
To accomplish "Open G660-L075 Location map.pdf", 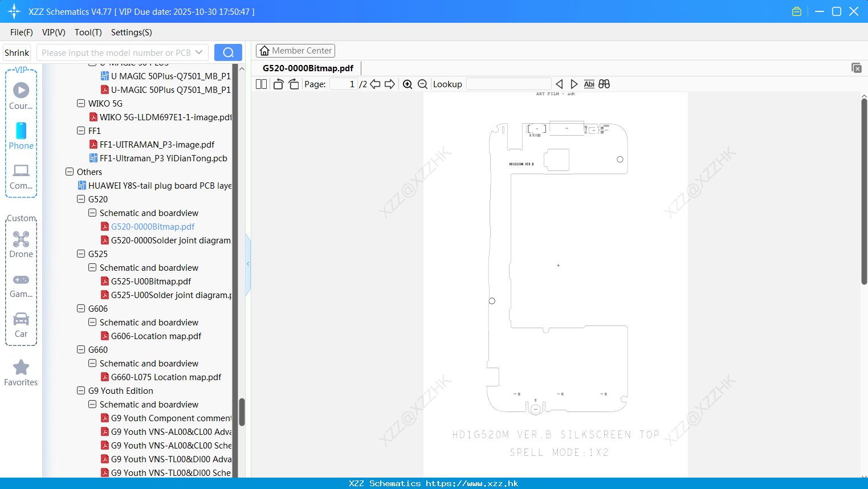I will (161, 377).
